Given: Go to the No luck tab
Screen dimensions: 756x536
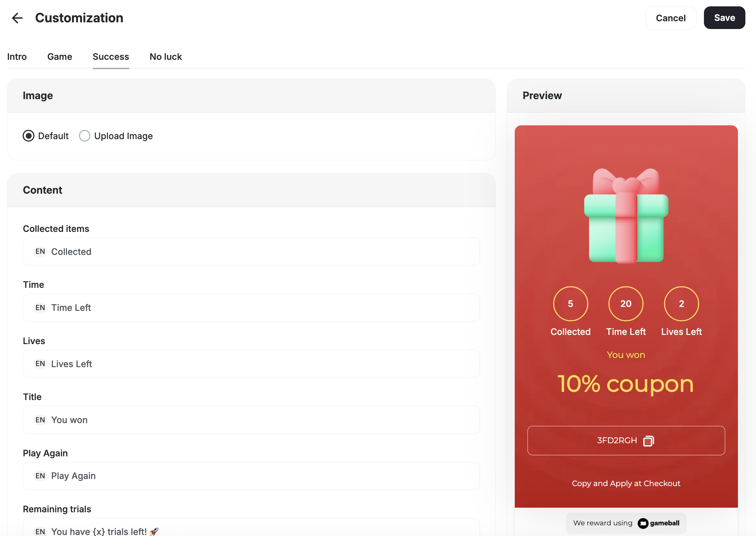Looking at the screenshot, I should [x=165, y=57].
